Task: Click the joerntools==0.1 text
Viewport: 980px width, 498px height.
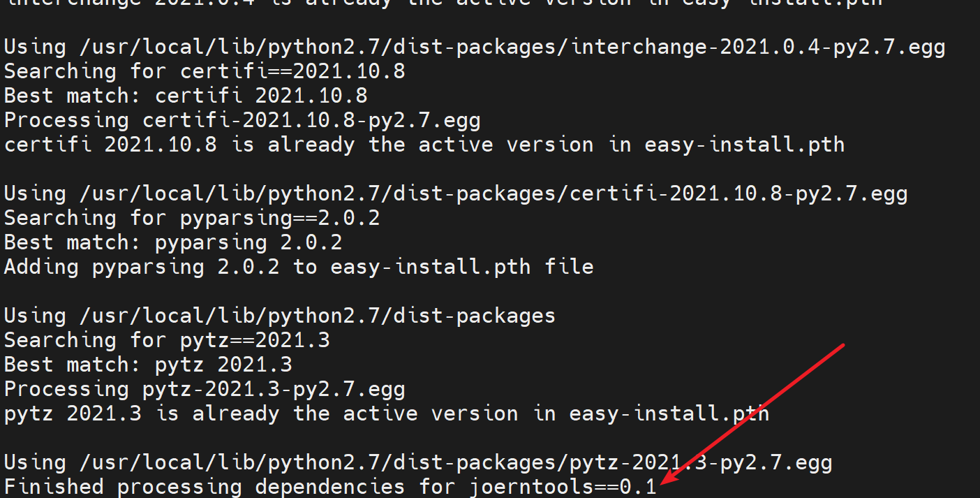Action: coord(564,486)
